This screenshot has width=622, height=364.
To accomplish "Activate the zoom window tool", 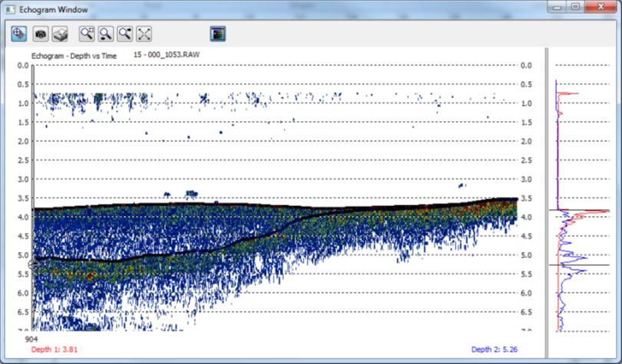I will tap(87, 34).
